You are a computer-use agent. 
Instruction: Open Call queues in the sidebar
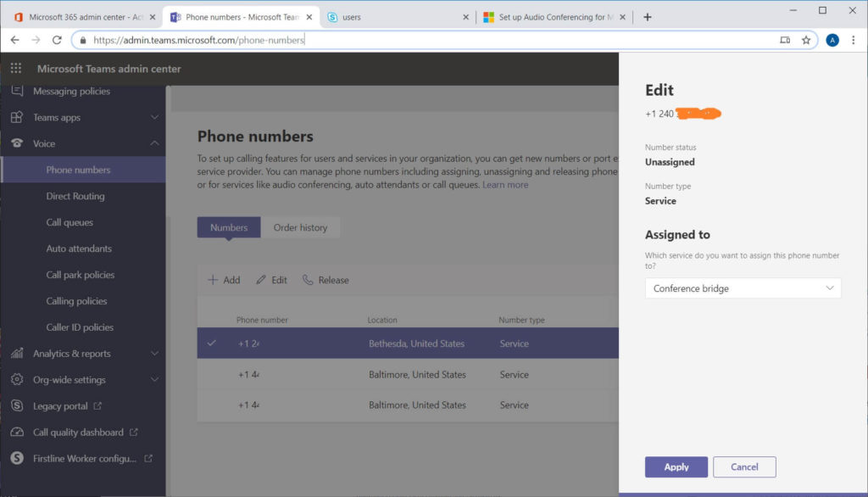(70, 222)
